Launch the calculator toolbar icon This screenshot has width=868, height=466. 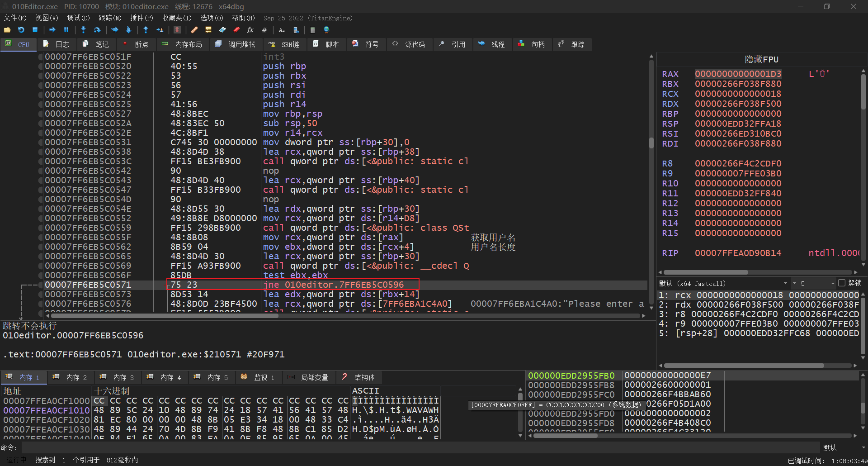pos(312,30)
